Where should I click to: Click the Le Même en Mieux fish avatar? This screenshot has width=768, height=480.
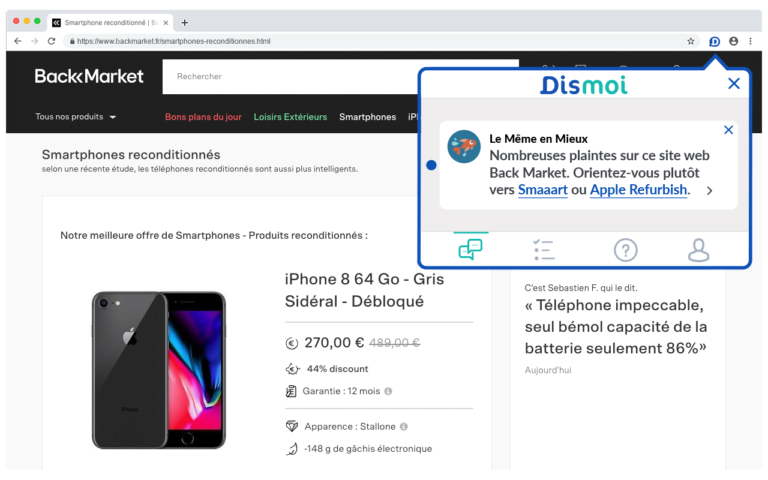pos(464,146)
